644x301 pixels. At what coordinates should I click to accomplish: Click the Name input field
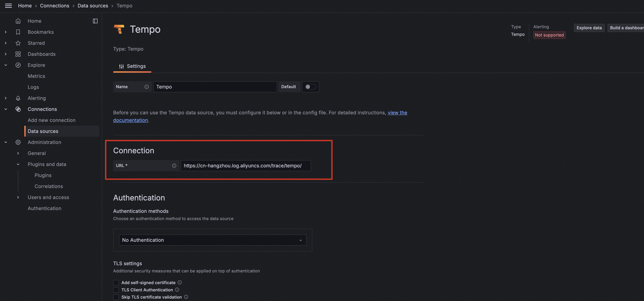tap(215, 87)
